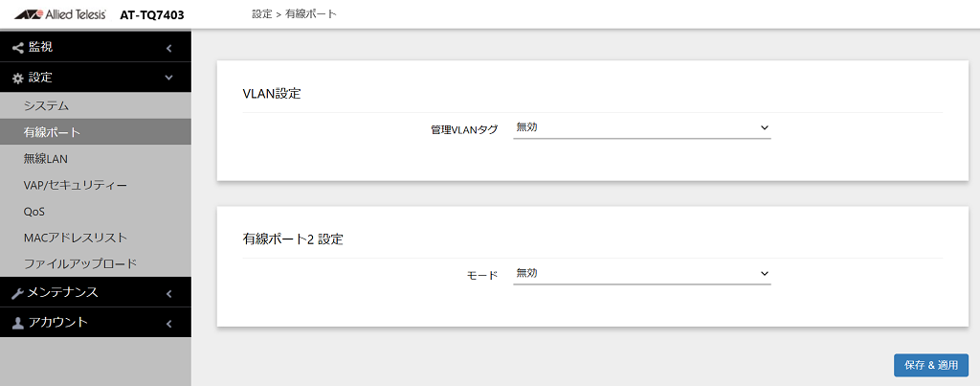Open MACアドレスリスト page
This screenshot has height=386, width=980.
pyautogui.click(x=75, y=238)
